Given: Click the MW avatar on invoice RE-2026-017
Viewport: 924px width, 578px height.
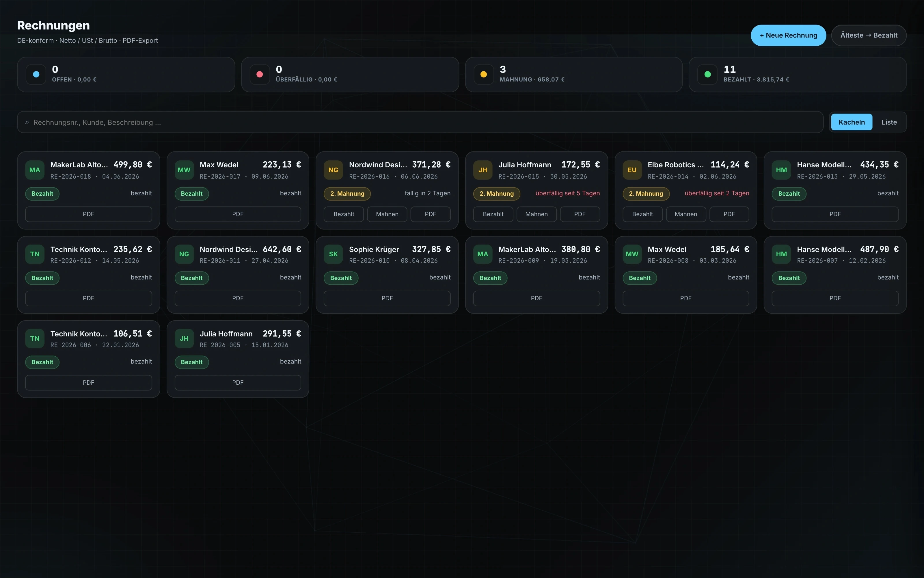Looking at the screenshot, I should [x=184, y=170].
